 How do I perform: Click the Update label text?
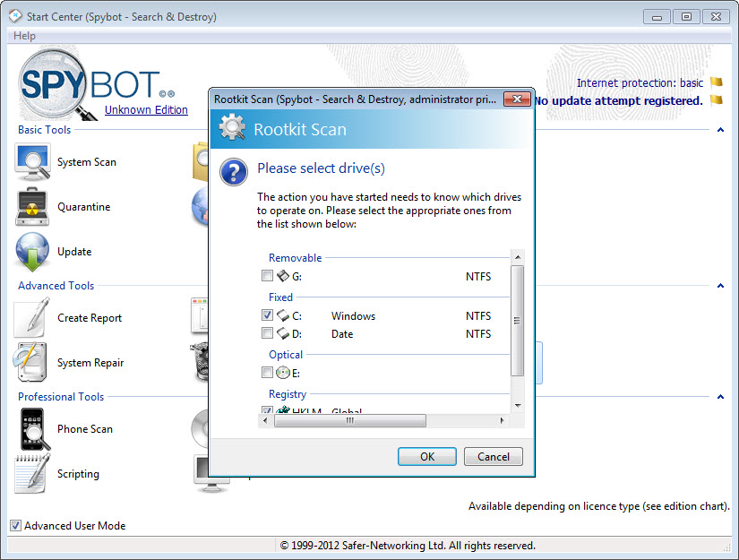pos(74,252)
